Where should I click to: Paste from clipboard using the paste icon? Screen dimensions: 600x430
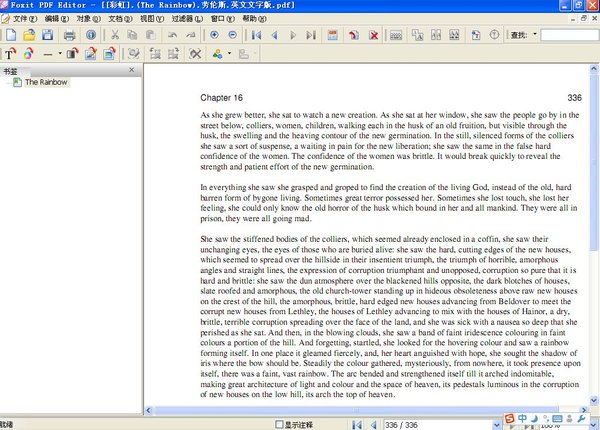(x=151, y=35)
